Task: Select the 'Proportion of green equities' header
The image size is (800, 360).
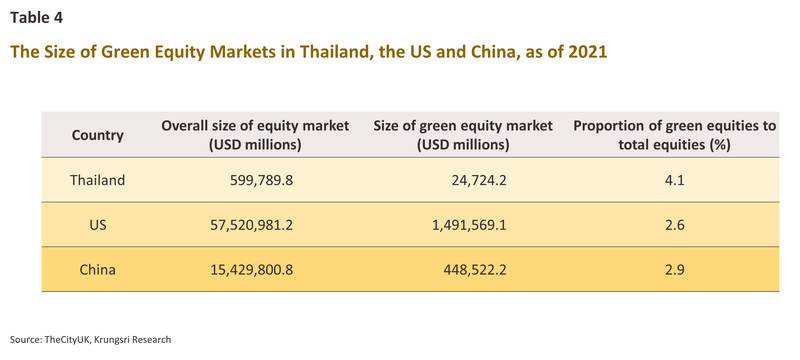Action: tap(674, 135)
